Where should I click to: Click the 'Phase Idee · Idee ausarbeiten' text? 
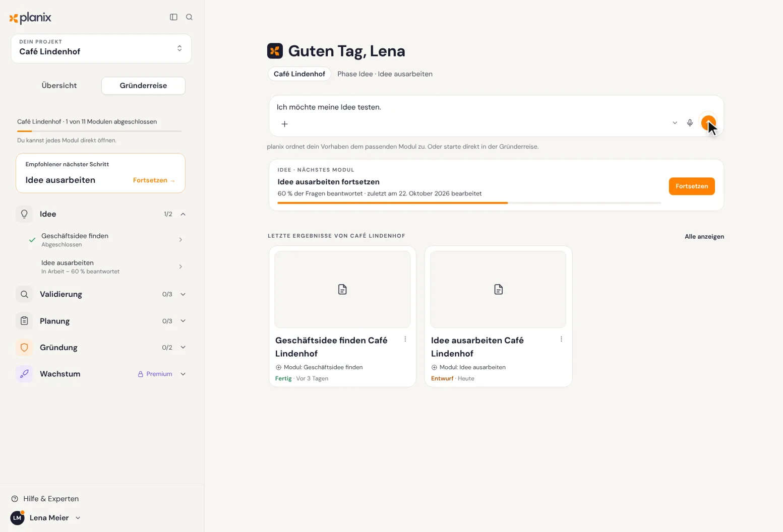point(385,74)
